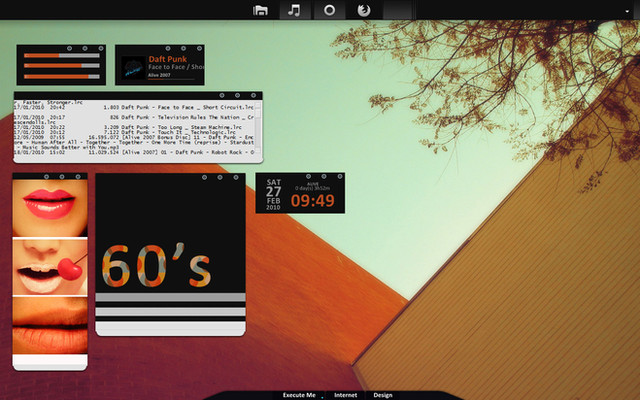Open the Execute Me menu

pos(298,395)
